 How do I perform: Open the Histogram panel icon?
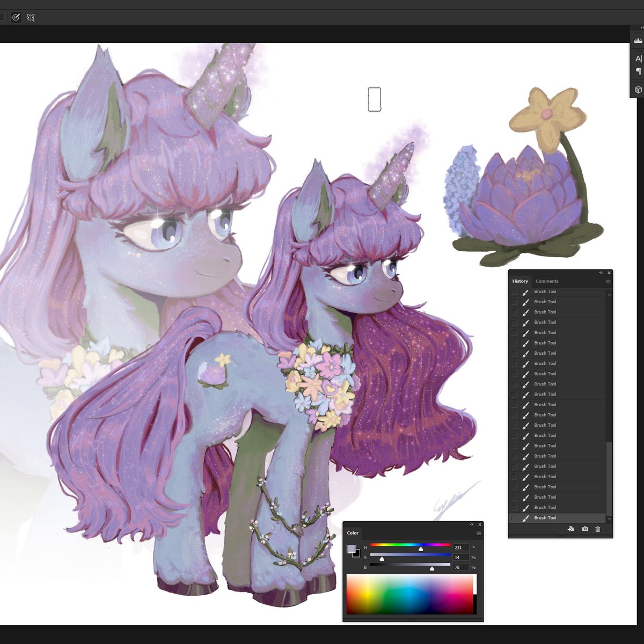pos(638,40)
